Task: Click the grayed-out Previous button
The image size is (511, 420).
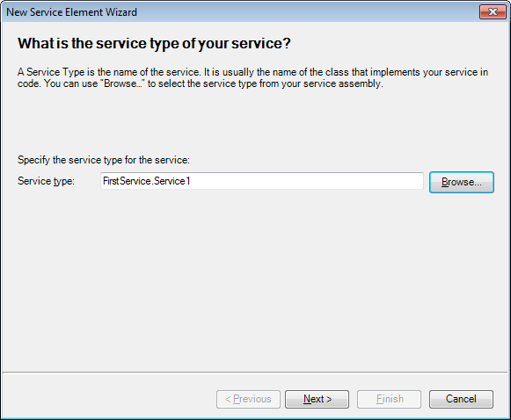Action: [x=248, y=399]
